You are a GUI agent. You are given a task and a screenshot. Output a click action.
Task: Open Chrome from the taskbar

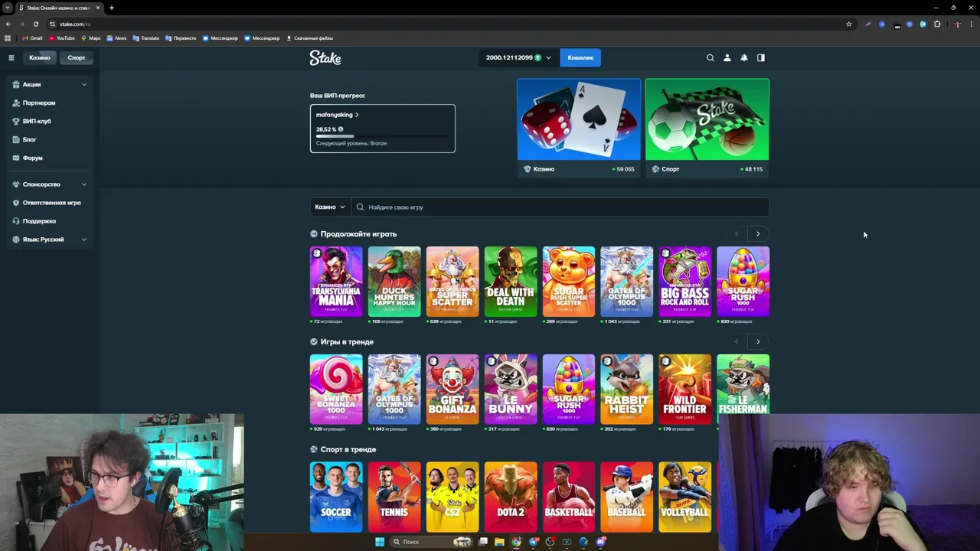click(x=516, y=542)
